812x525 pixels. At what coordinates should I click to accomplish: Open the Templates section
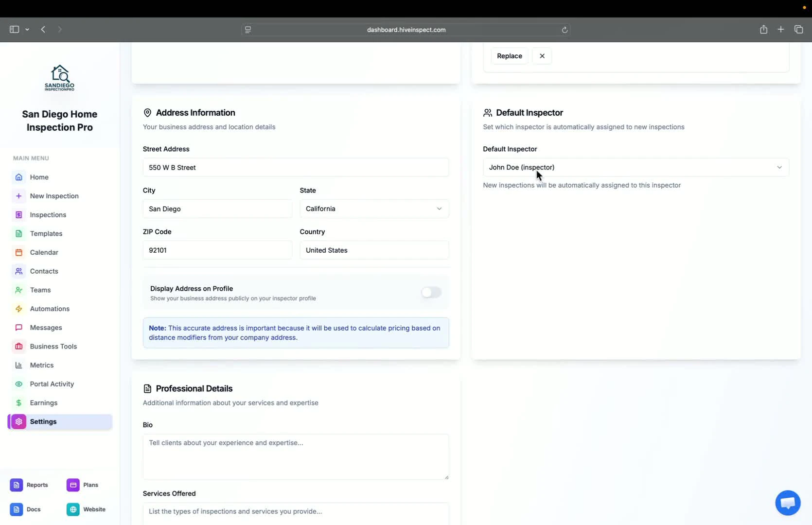[46, 233]
